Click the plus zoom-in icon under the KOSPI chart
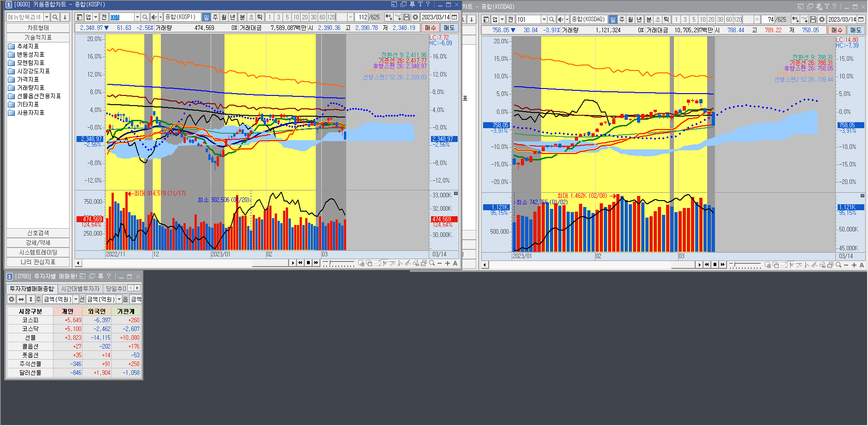Viewport: 868px width, 426px height. (448, 263)
